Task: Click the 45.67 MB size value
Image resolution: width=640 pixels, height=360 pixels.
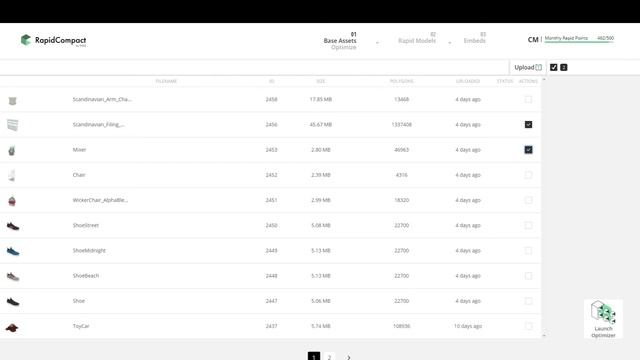Action: (x=320, y=124)
